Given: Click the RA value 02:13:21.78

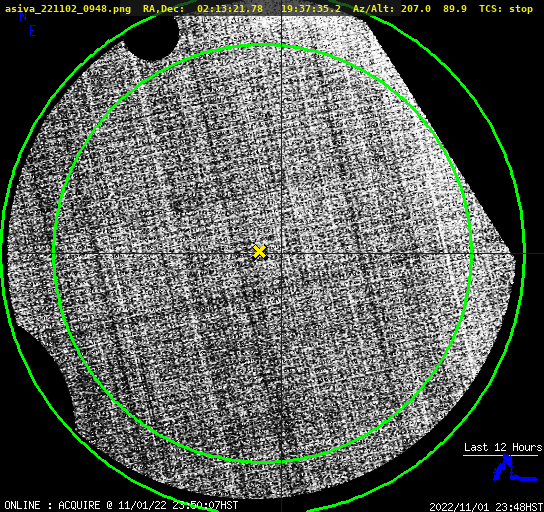Looking at the screenshot, I should click(230, 8).
